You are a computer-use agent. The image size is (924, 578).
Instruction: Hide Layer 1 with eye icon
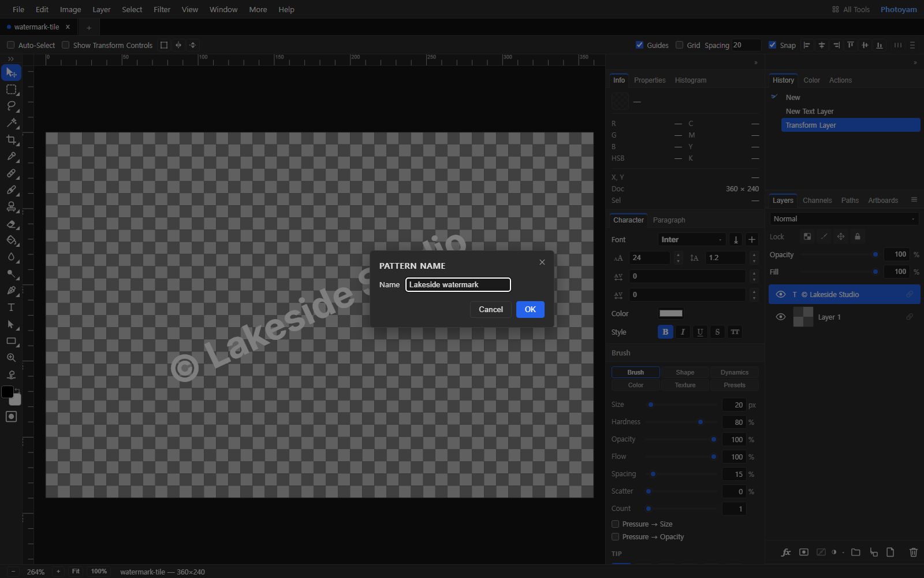tap(781, 317)
